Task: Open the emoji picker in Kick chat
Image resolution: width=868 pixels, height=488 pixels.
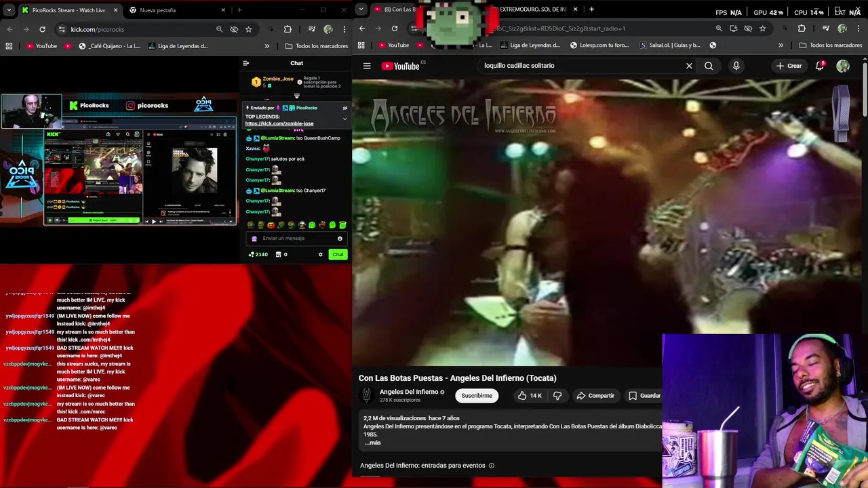Action: click(x=340, y=239)
